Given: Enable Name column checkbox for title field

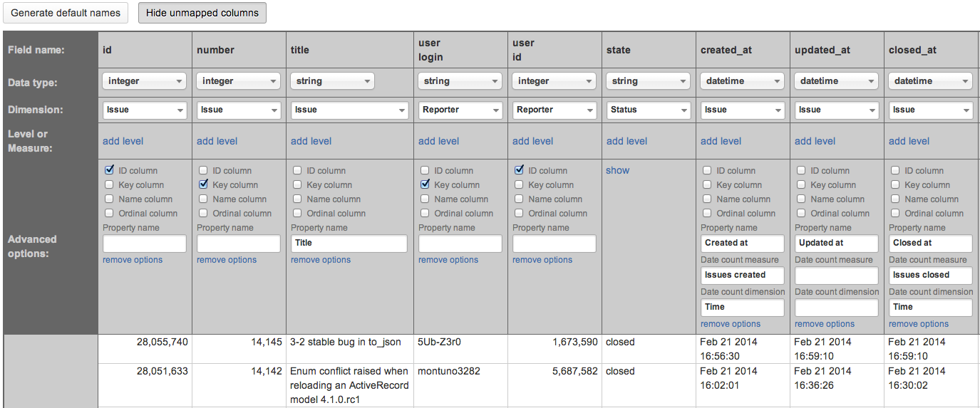Looking at the screenshot, I should coord(297,199).
